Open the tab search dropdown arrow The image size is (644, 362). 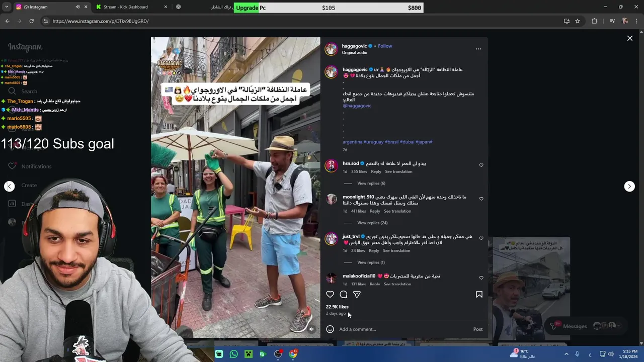[7, 7]
